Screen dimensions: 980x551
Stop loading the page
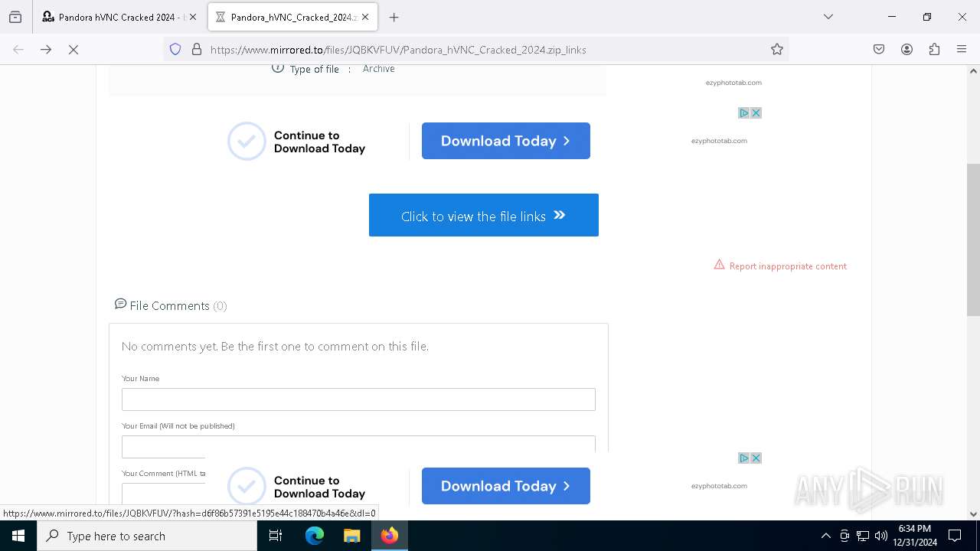[x=73, y=49]
